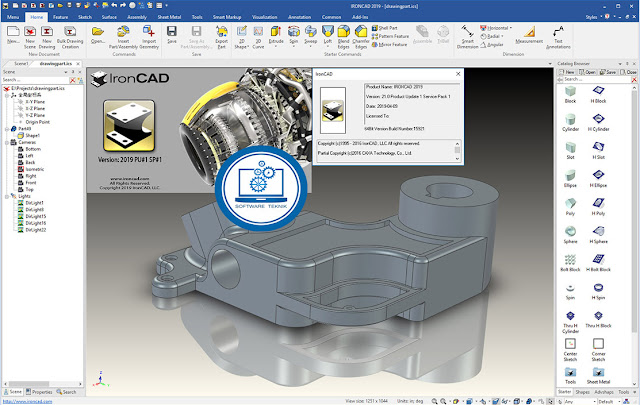Click the Shell Part command
The image size is (640, 405).
(x=384, y=28)
